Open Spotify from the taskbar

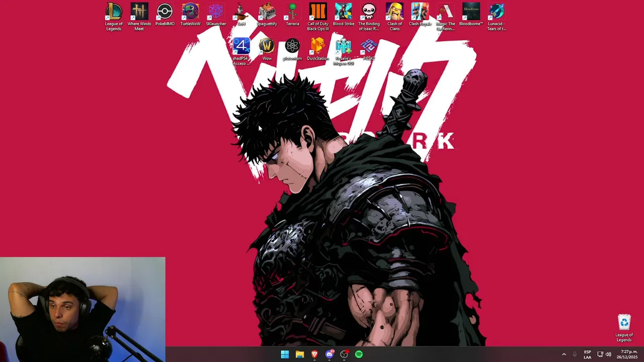(x=359, y=354)
